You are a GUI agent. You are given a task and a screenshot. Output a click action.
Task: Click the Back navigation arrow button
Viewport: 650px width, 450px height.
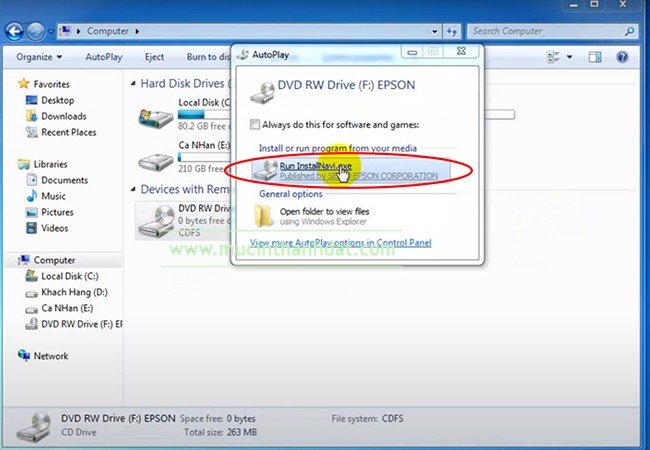tap(15, 31)
